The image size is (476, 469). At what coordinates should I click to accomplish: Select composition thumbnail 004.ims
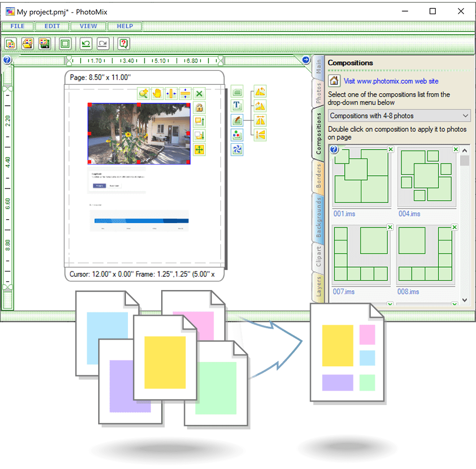coord(426,176)
